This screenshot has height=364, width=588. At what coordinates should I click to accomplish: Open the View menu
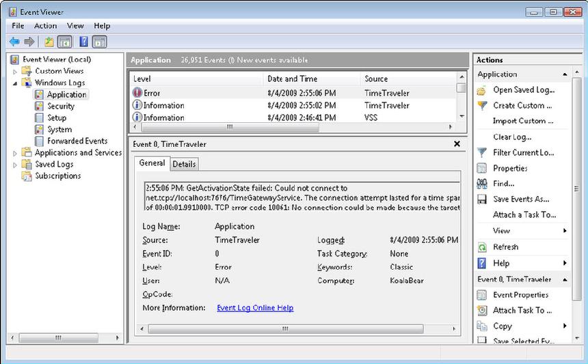(x=75, y=26)
